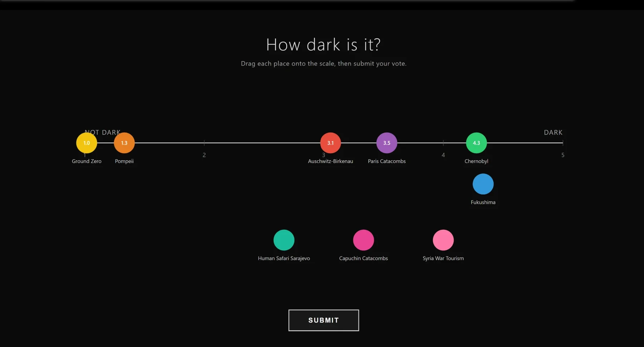Click the 'How dark is it?' heading

pyautogui.click(x=323, y=45)
